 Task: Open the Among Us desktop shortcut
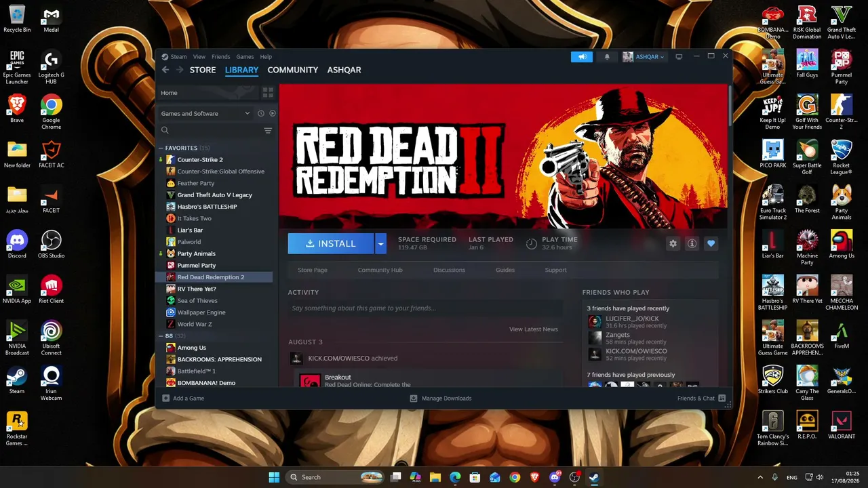click(842, 245)
